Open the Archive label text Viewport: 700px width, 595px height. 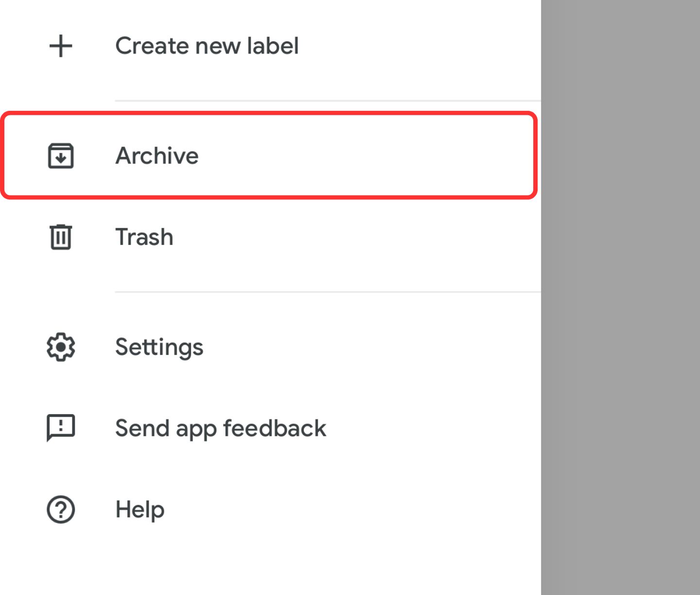click(157, 156)
